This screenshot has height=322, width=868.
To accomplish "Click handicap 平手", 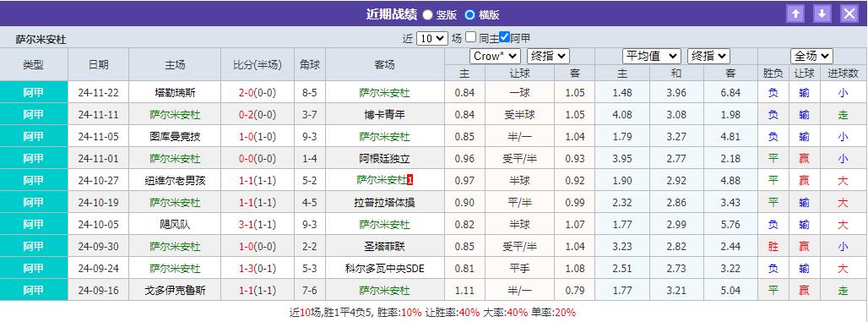I will coord(519,268).
